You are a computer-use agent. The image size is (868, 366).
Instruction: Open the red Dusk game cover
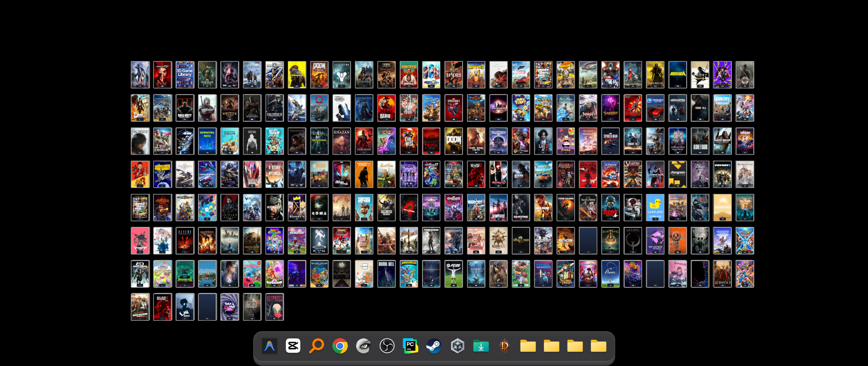431,141
